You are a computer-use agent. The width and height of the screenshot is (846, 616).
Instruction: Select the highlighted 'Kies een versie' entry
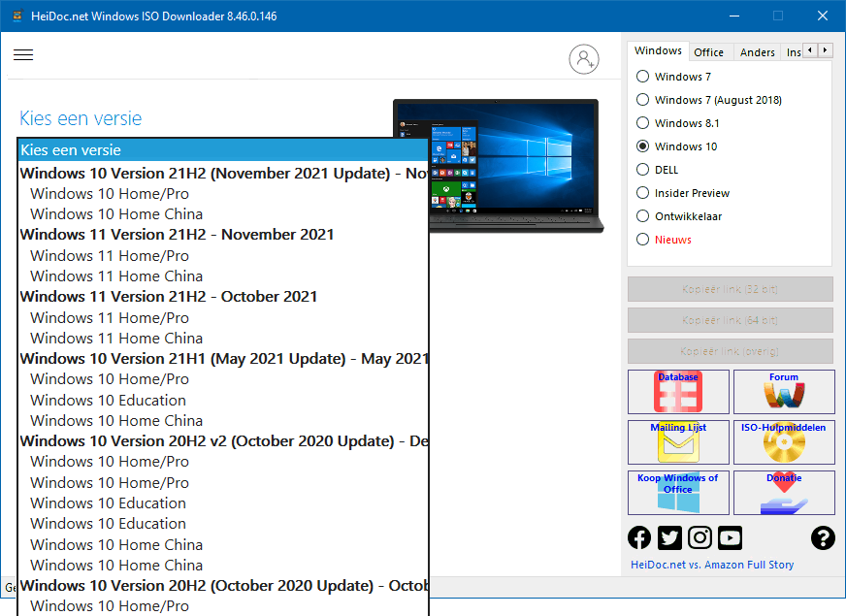click(x=223, y=150)
